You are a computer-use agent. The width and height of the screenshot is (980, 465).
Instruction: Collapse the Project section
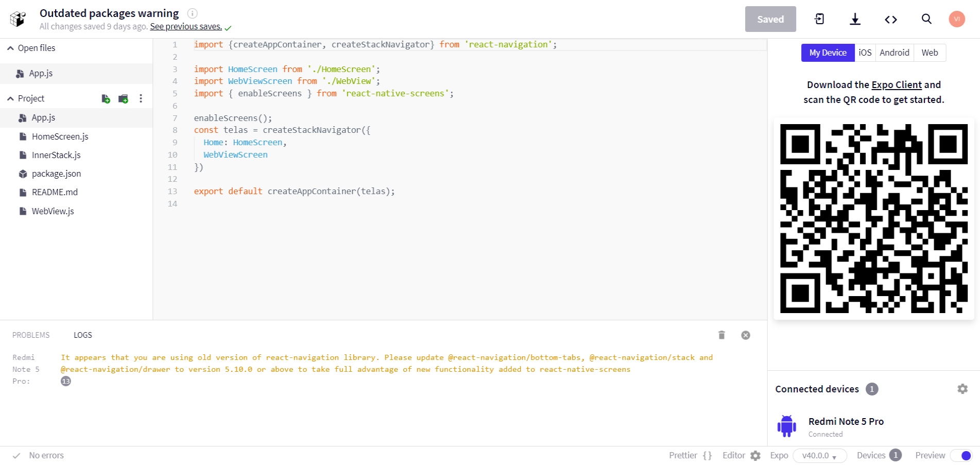click(10, 98)
